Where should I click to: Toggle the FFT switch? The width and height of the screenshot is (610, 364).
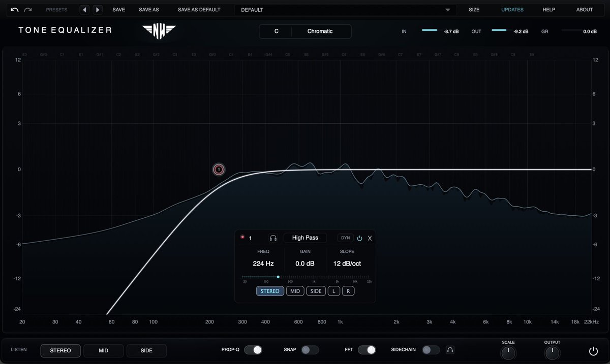367,350
